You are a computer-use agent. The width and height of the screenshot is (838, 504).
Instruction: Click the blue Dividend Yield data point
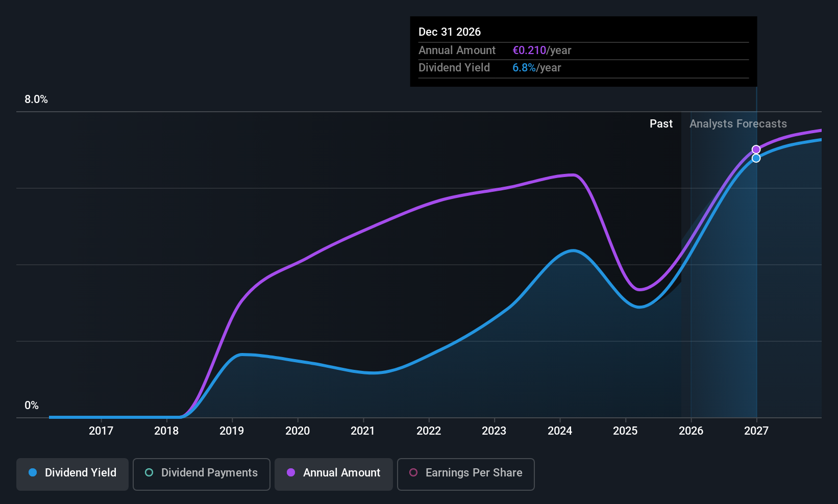coord(756,158)
